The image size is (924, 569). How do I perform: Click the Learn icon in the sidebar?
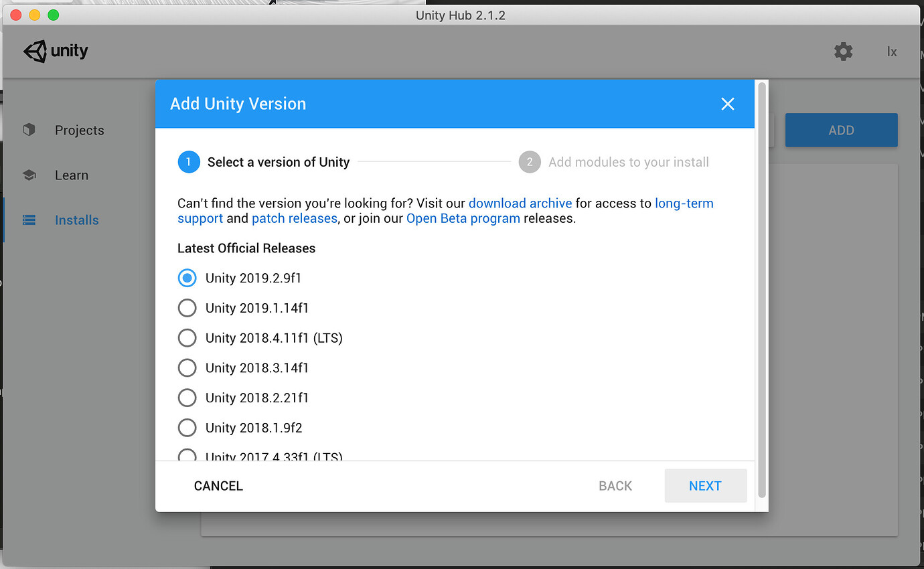tap(29, 175)
